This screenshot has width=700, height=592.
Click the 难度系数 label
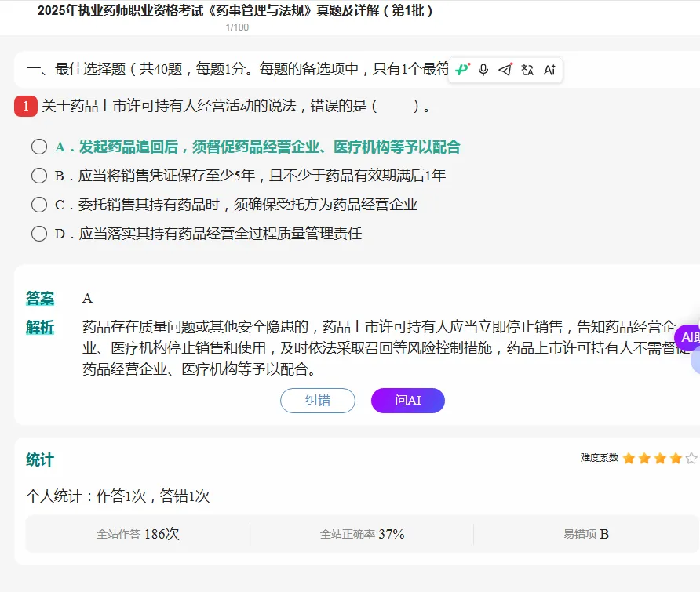point(599,458)
